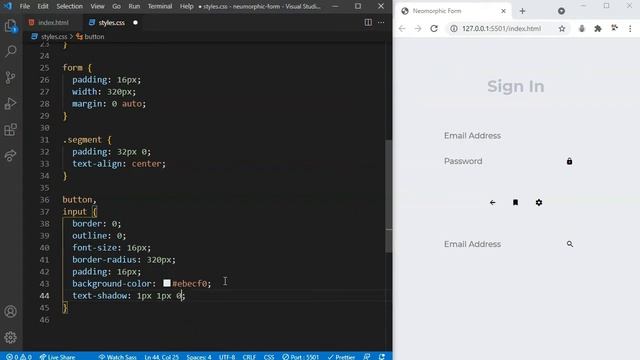This screenshot has width=640, height=360.
Task: Select the Neomorphic Form browser tab
Action: click(x=453, y=11)
